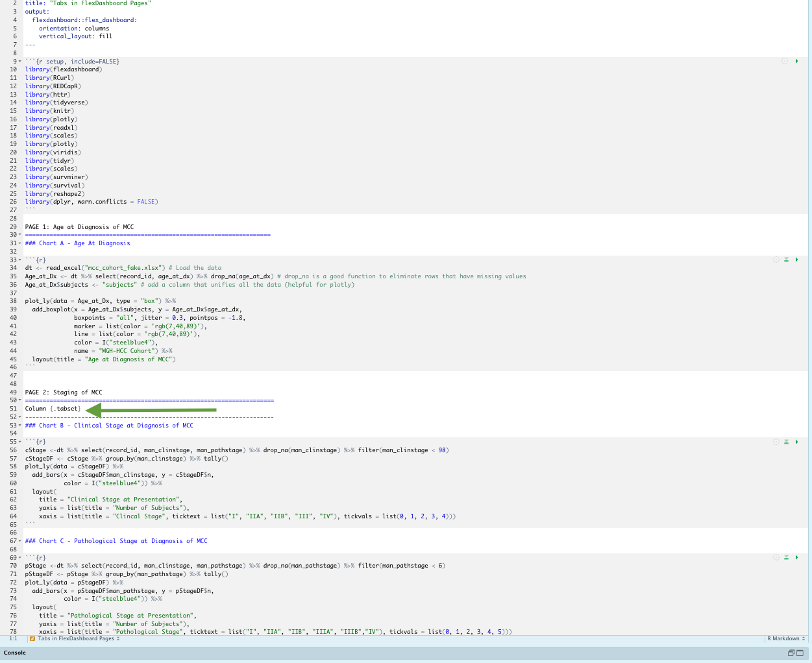Click layout(title = "Age at Diagnosis of MCC") line

pos(104,359)
